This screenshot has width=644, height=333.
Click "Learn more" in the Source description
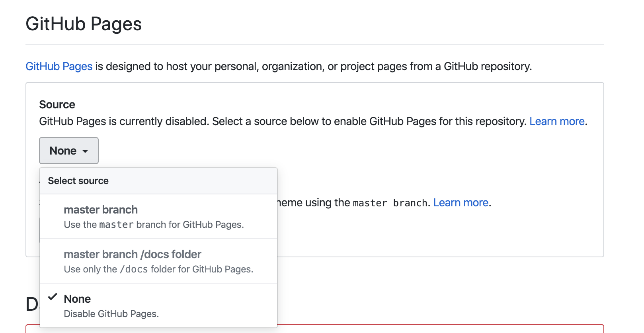(x=557, y=121)
